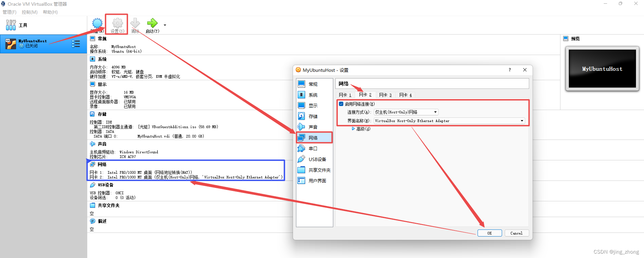This screenshot has width=644, height=258.
Task: Click the MyUbuntuHost preview thumbnail
Action: [602, 69]
